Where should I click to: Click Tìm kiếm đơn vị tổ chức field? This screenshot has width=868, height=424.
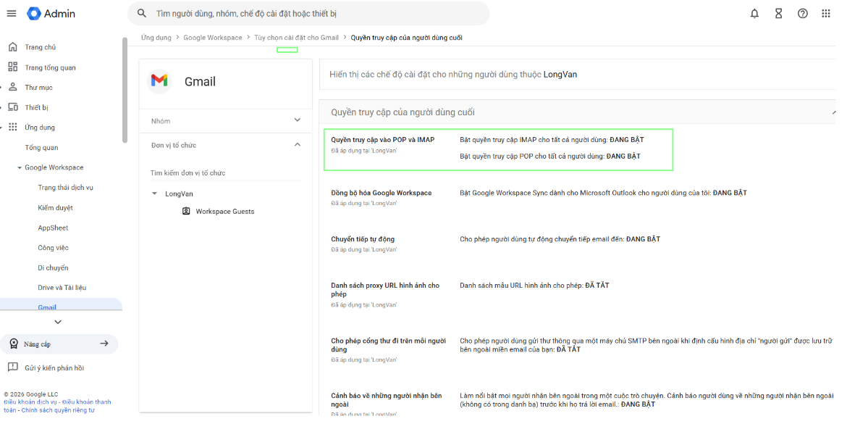click(225, 173)
